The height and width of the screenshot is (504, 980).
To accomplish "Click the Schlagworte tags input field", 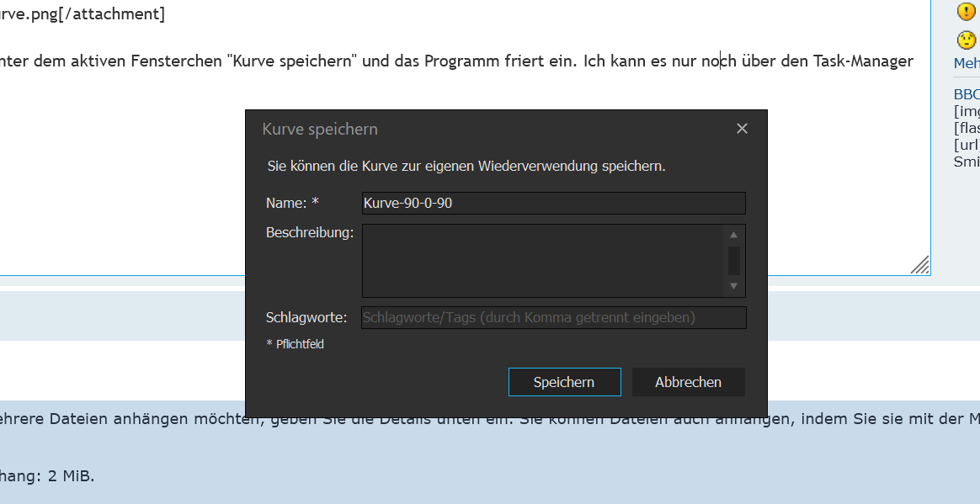I will pos(553,317).
